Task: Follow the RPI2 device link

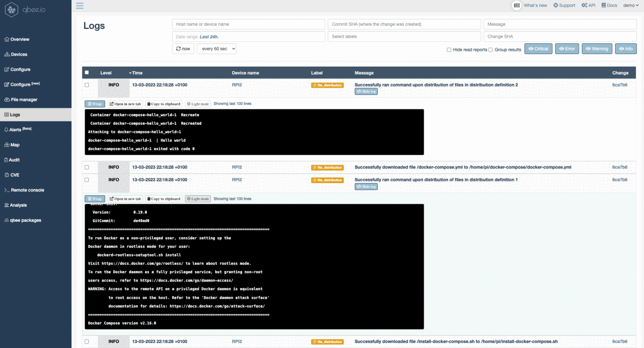Action: click(236, 85)
